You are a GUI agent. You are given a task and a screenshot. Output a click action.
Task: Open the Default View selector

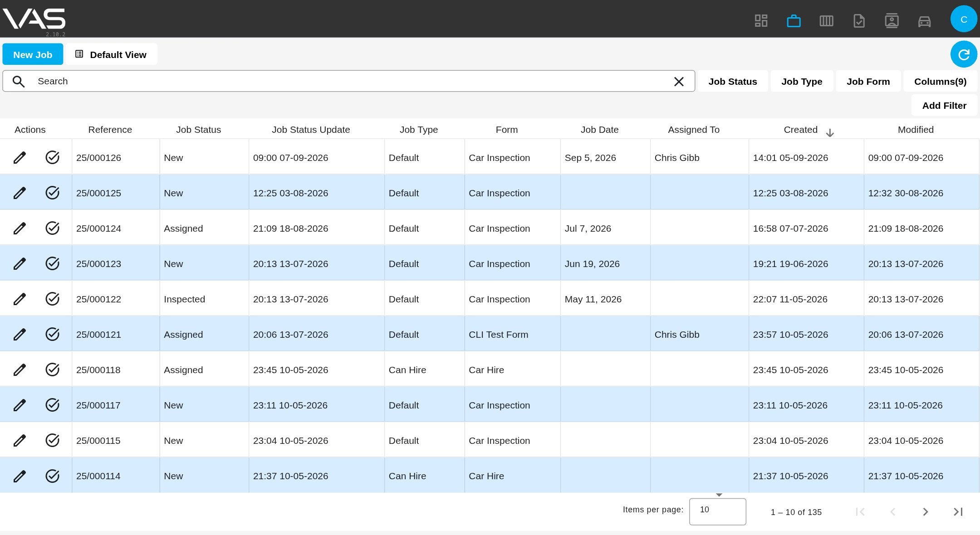click(111, 54)
